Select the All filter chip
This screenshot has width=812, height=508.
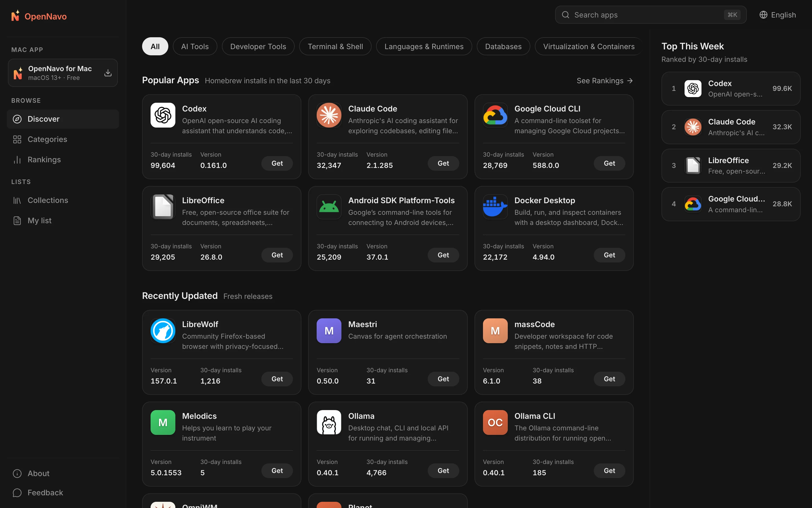point(155,46)
